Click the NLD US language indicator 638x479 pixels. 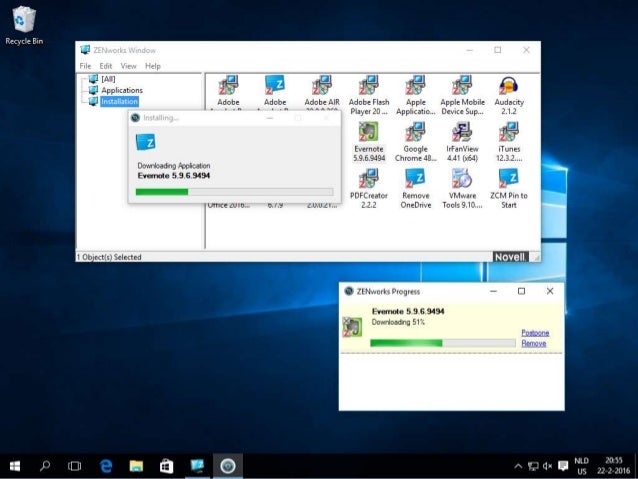(x=581, y=466)
